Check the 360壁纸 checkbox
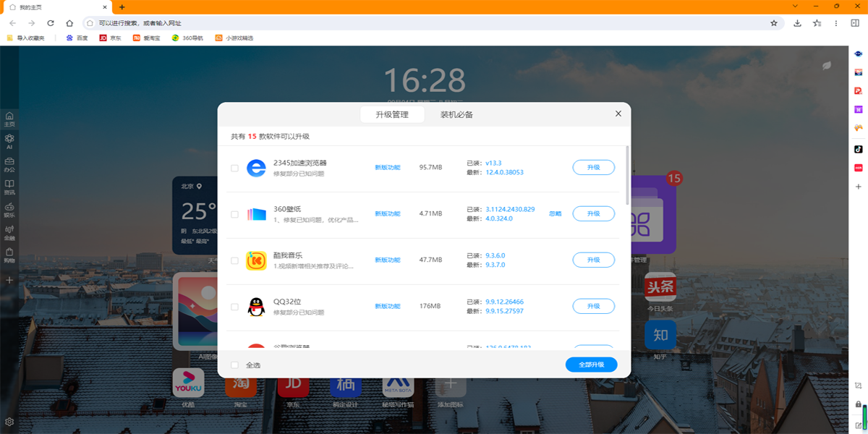This screenshot has height=434, width=868. [x=234, y=214]
